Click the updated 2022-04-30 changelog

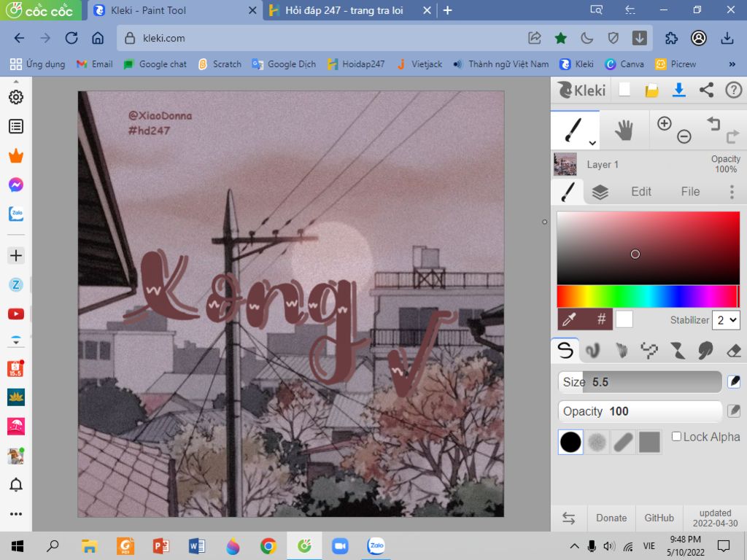(715, 518)
